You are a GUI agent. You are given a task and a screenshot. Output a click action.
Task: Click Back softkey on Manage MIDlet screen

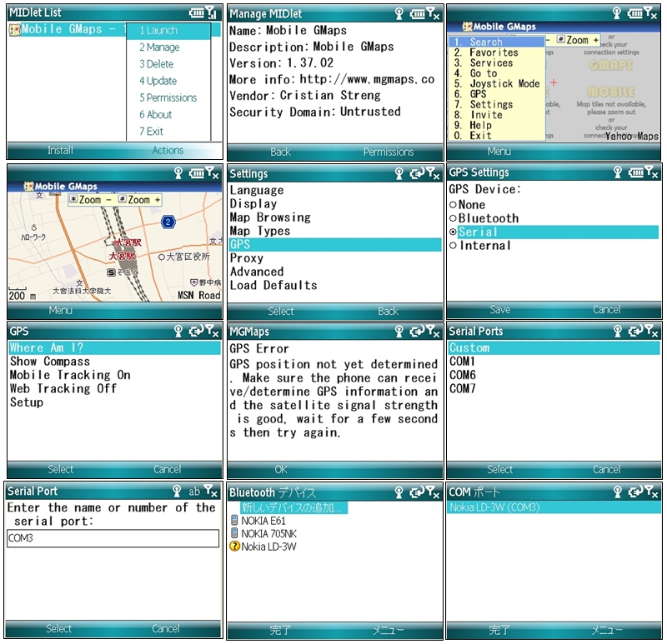(281, 152)
